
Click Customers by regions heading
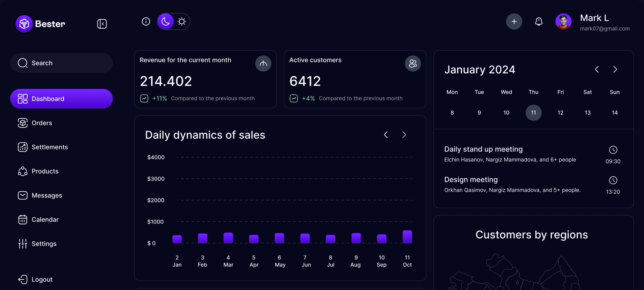pos(532,235)
